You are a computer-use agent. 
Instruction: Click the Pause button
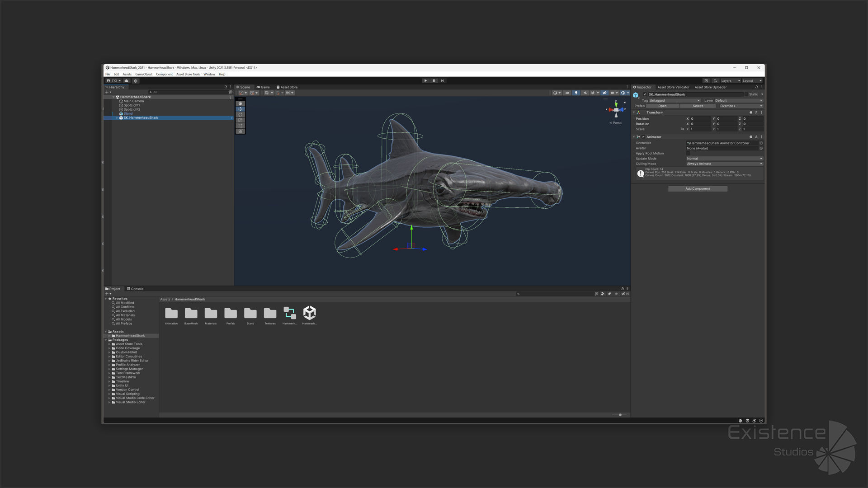click(434, 81)
